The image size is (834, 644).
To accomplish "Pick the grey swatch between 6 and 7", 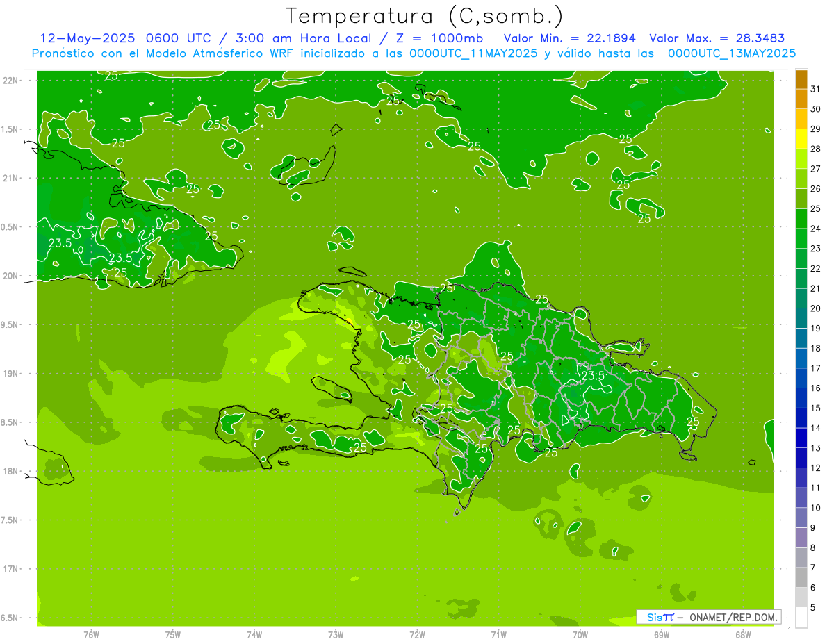I will [x=801, y=578].
